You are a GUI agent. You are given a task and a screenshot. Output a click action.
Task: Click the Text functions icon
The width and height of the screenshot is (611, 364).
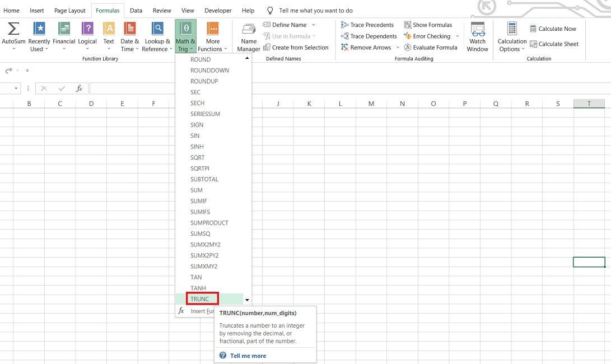[x=109, y=29]
